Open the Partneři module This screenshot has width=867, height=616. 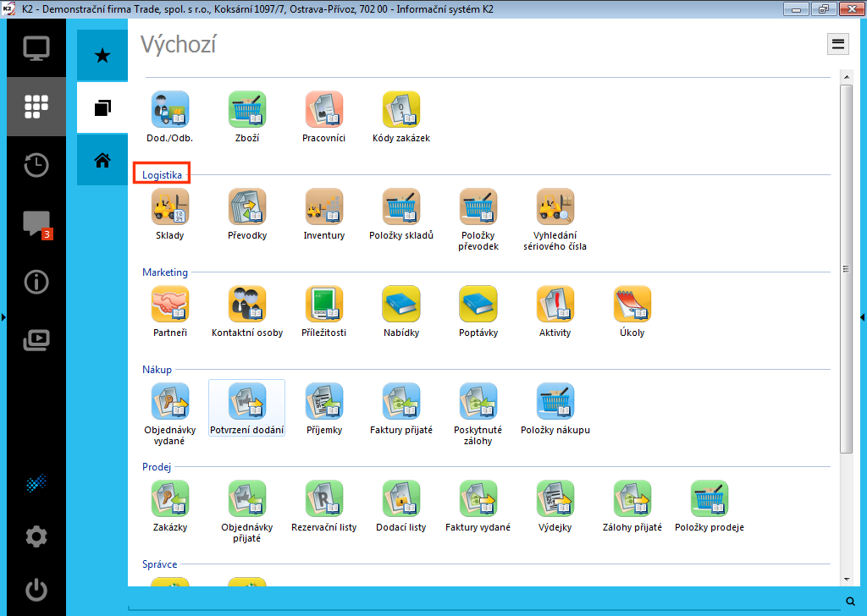(x=169, y=304)
